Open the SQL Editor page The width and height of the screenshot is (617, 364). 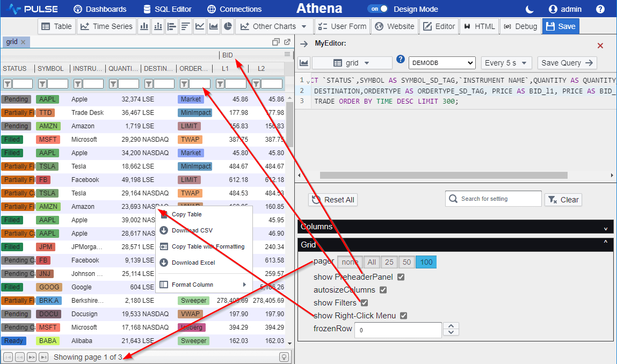tap(167, 9)
